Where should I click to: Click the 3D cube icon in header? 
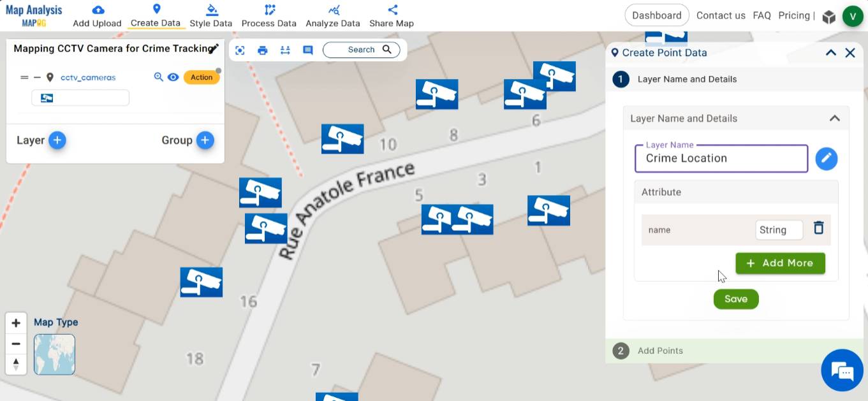828,17
